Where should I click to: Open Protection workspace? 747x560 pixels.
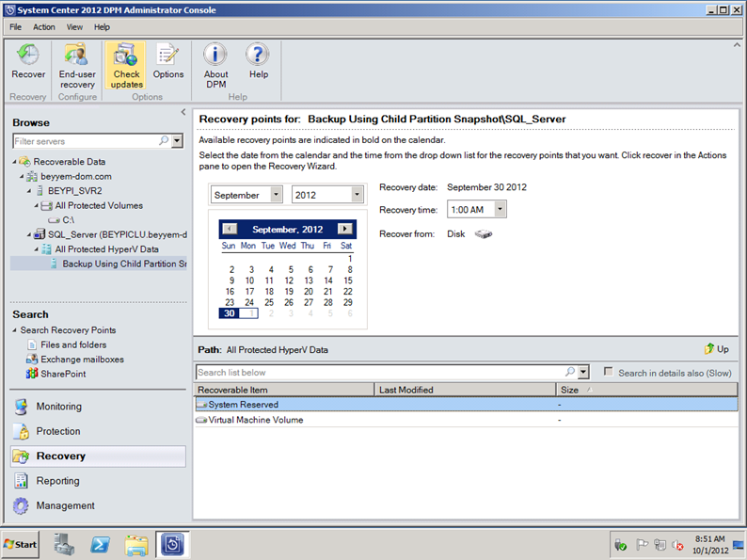point(58,431)
